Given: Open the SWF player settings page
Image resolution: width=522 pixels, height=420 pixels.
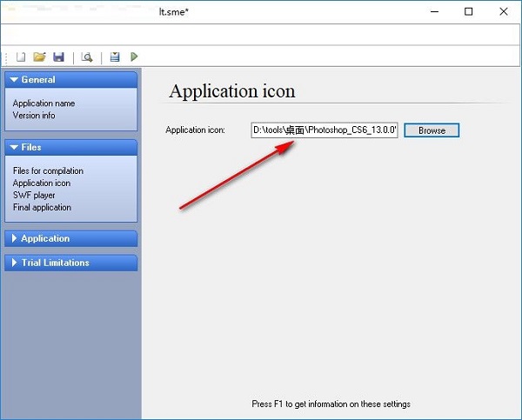Looking at the screenshot, I should (x=34, y=195).
